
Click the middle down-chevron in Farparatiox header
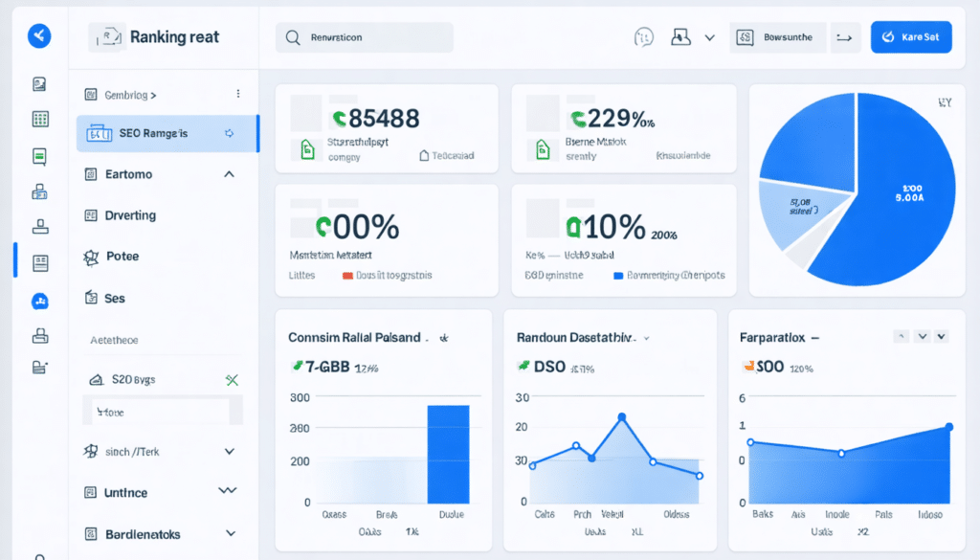(923, 336)
